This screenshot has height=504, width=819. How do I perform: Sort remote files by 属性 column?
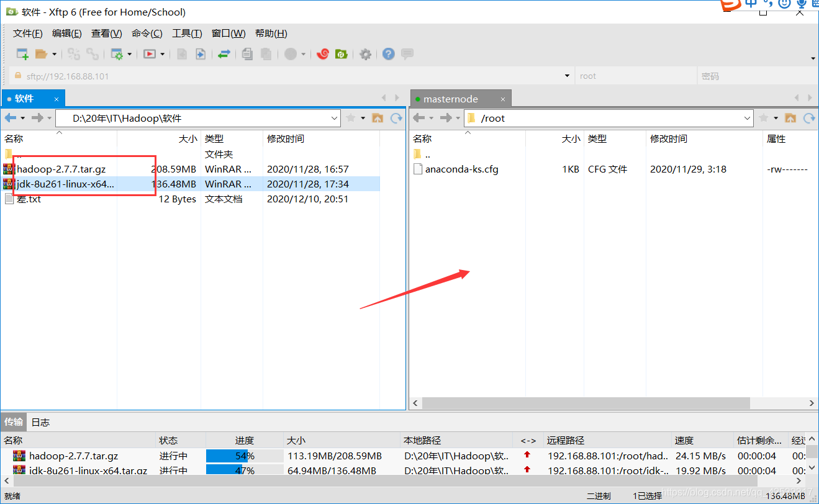(x=776, y=139)
